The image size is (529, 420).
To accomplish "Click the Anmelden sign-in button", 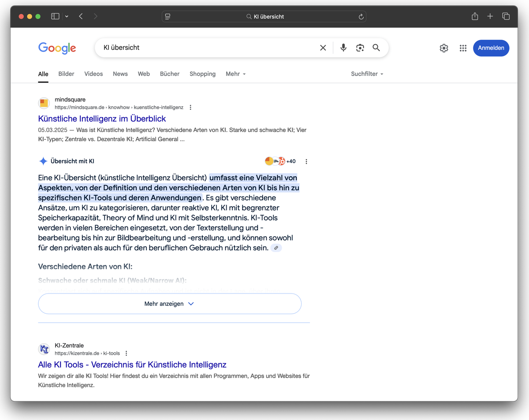I will 491,48.
